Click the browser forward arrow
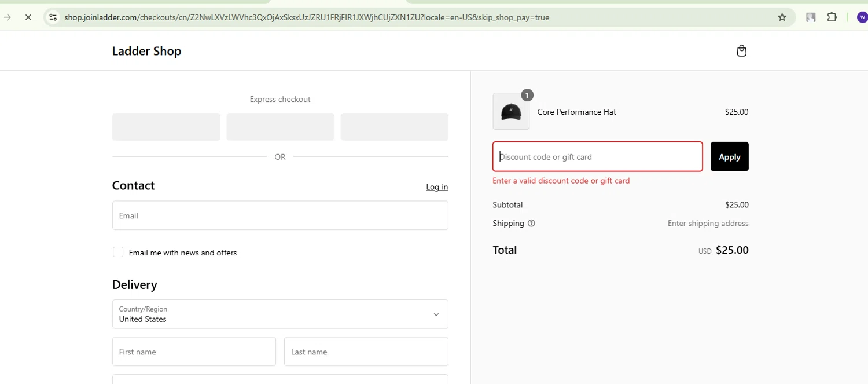The image size is (868, 384). point(8,17)
